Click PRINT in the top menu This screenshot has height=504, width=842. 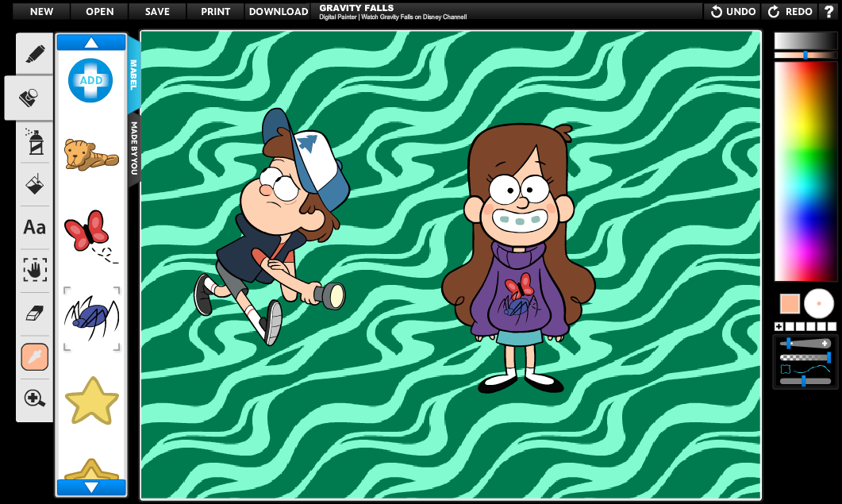215,11
